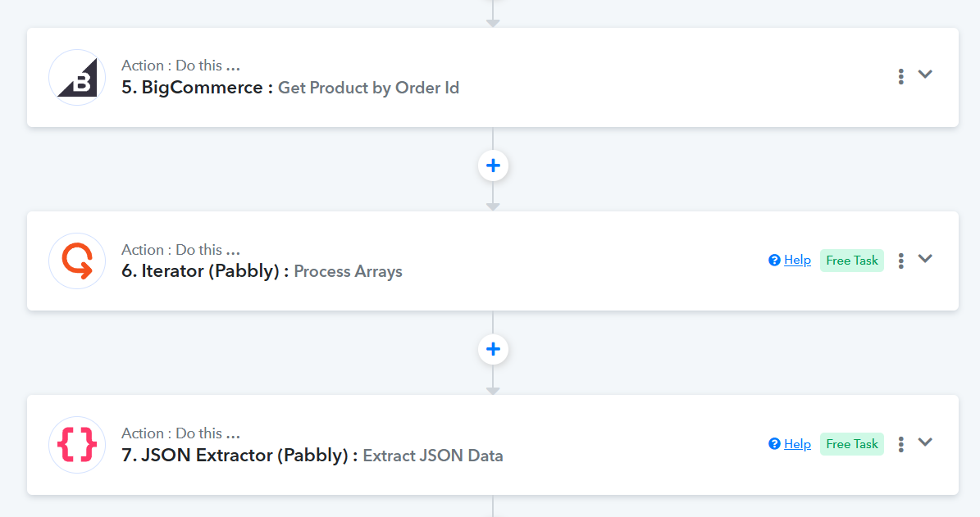Expand the Iterator (Pabbly) step chevron
The image size is (980, 517).
point(925,259)
